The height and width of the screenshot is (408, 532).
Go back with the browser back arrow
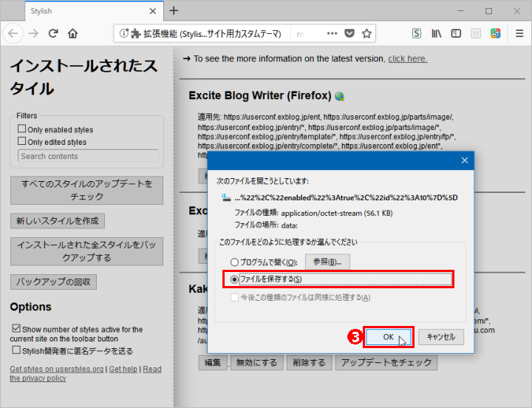click(x=13, y=33)
